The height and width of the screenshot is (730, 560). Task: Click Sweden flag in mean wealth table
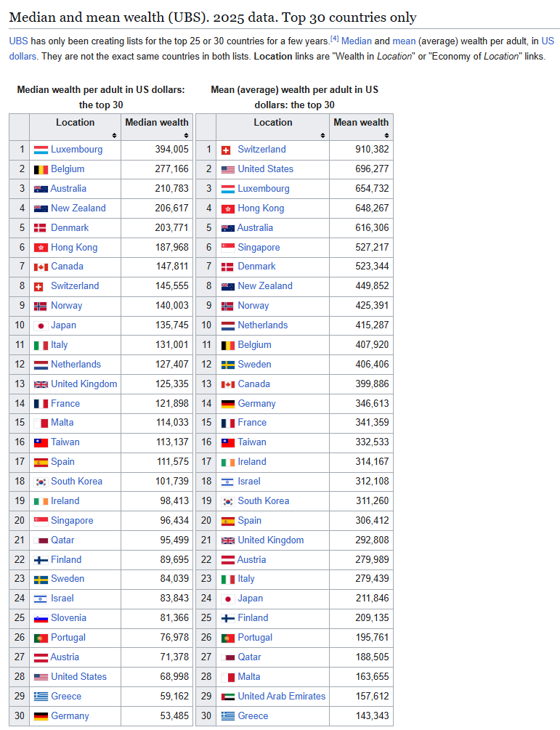click(x=227, y=365)
